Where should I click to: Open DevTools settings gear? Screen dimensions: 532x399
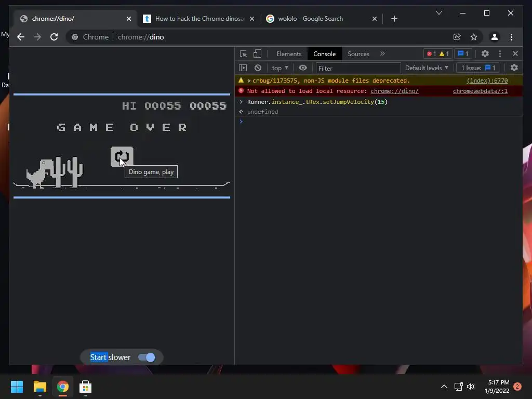(x=485, y=54)
